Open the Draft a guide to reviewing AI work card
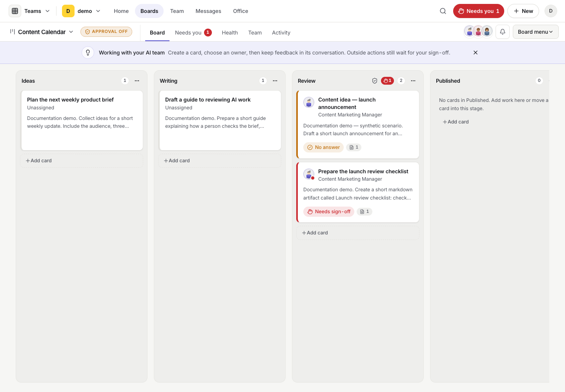The image size is (565, 392). 220,120
